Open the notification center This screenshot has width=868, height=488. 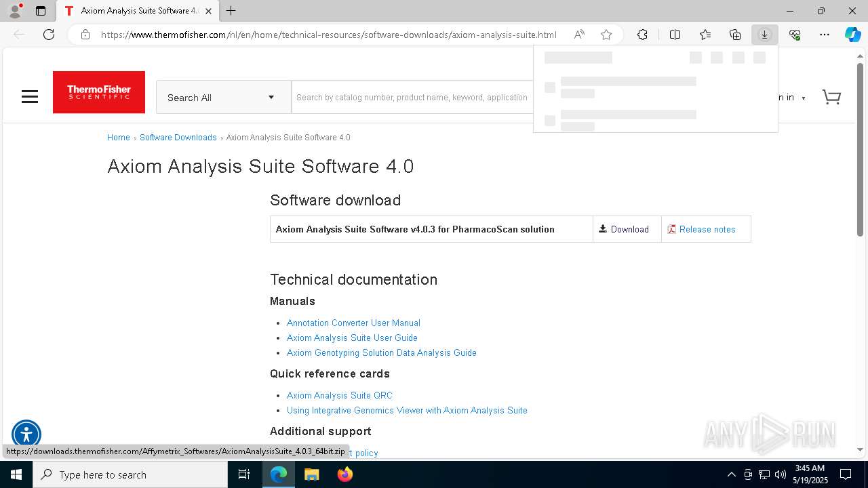pos(846,474)
